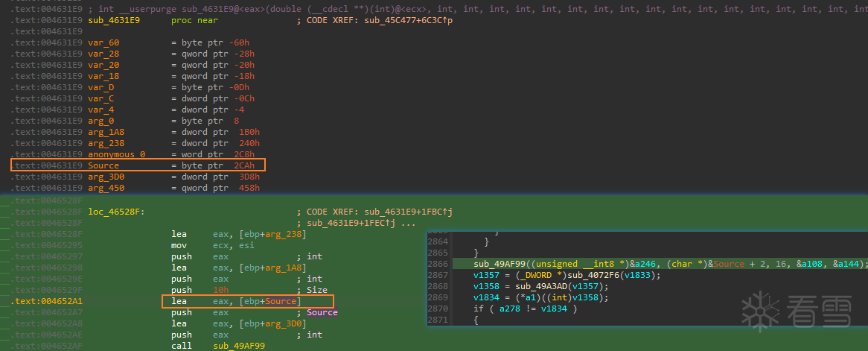
Task: Click the 458h offset of arg_450
Action: pos(249,188)
